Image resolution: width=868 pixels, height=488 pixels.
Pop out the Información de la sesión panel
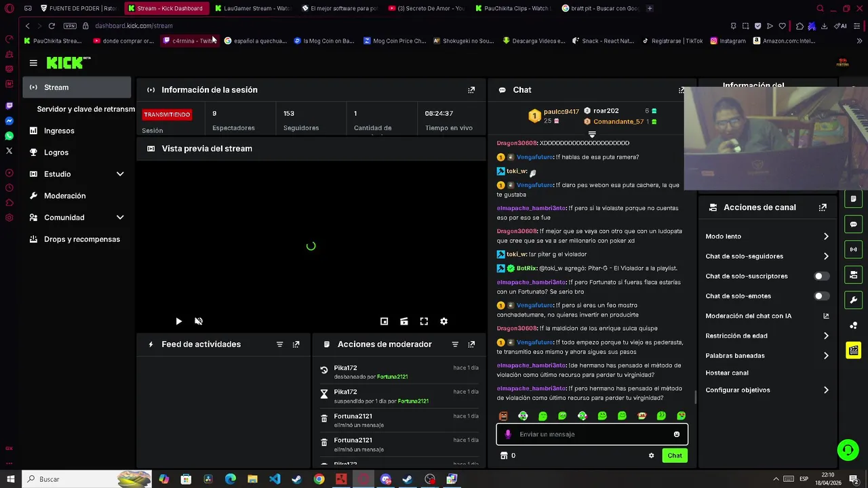pyautogui.click(x=471, y=89)
